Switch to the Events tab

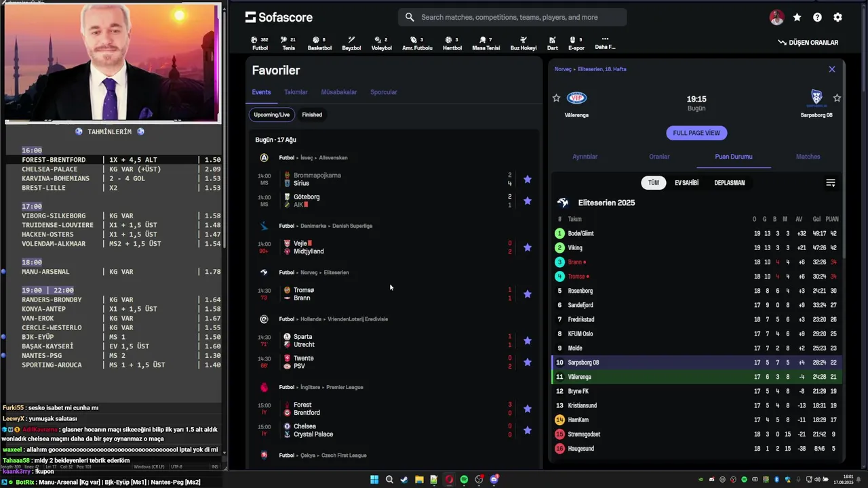pyautogui.click(x=261, y=92)
